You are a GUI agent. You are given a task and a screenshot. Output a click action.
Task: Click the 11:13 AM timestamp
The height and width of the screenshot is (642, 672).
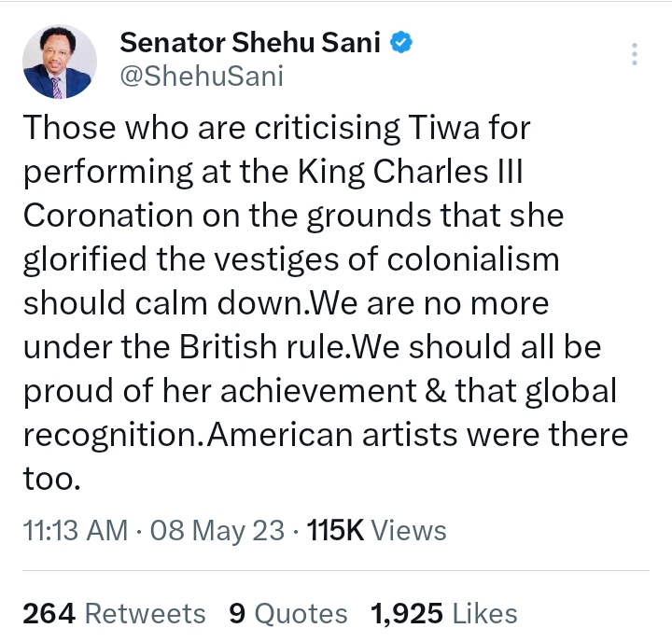(x=74, y=530)
